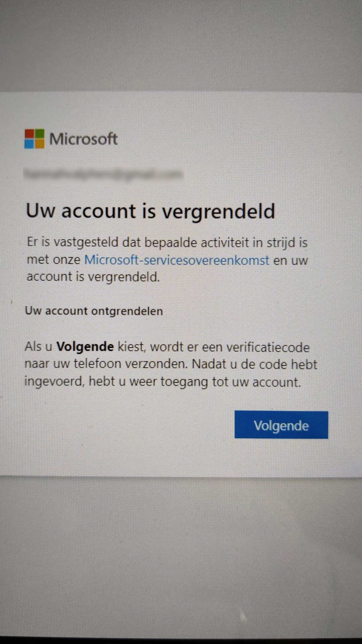This screenshot has height=644, width=362.
Task: Click the Microsoft wordmark text
Action: (83, 139)
